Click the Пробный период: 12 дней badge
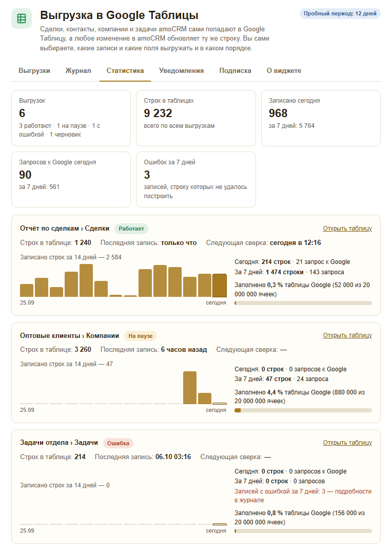This screenshot has height=549, width=392. [340, 14]
